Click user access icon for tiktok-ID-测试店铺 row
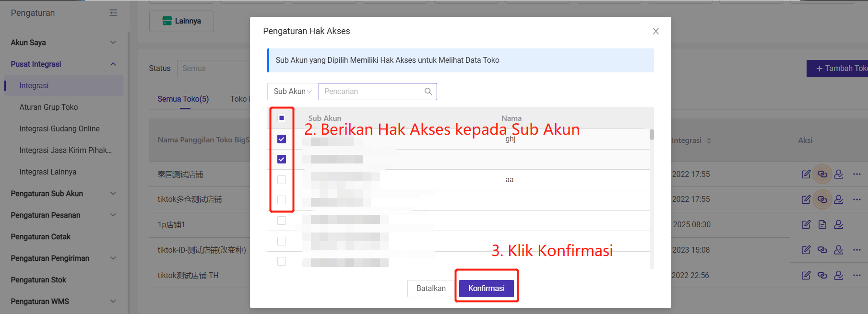Image resolution: width=868 pixels, height=314 pixels. point(839,250)
